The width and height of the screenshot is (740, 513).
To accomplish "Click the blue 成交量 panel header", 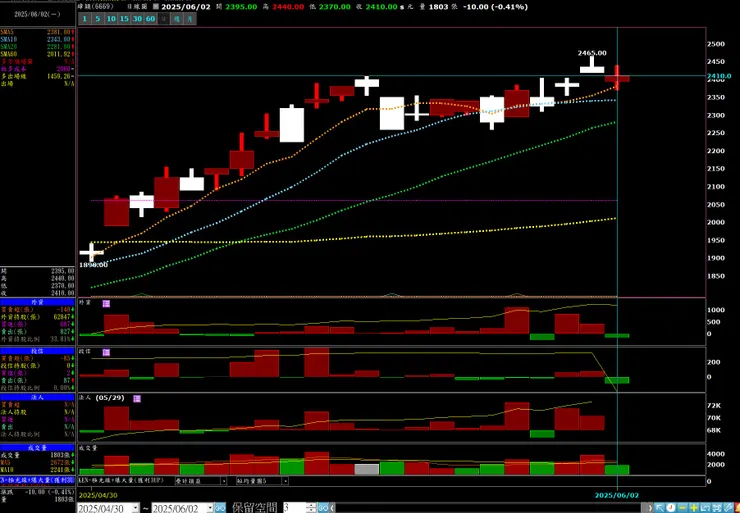I will (37, 448).
